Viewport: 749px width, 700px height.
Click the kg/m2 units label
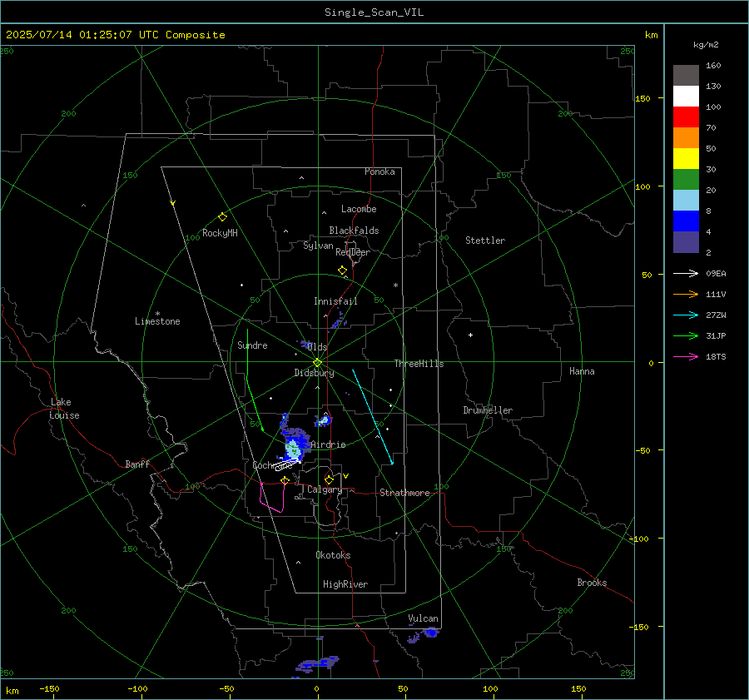pos(706,45)
